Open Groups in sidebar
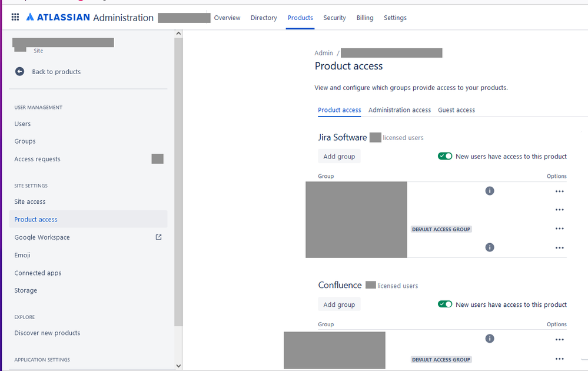The height and width of the screenshot is (371, 588). (25, 141)
